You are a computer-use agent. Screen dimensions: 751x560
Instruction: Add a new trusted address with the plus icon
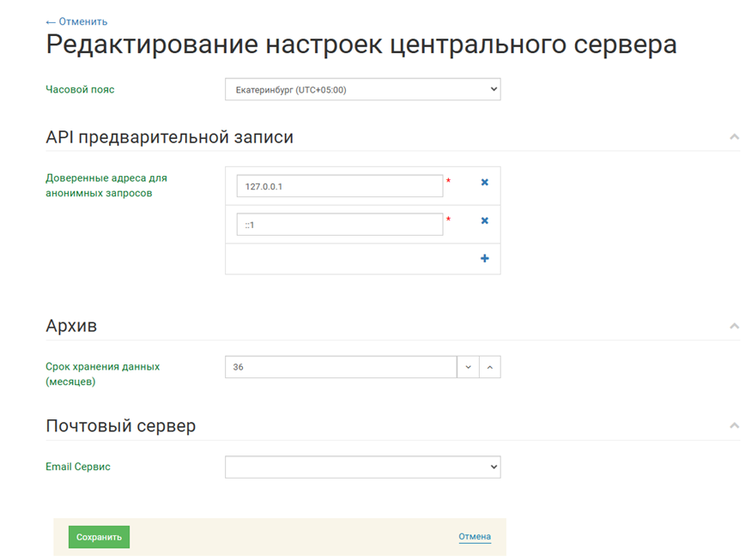[484, 259]
